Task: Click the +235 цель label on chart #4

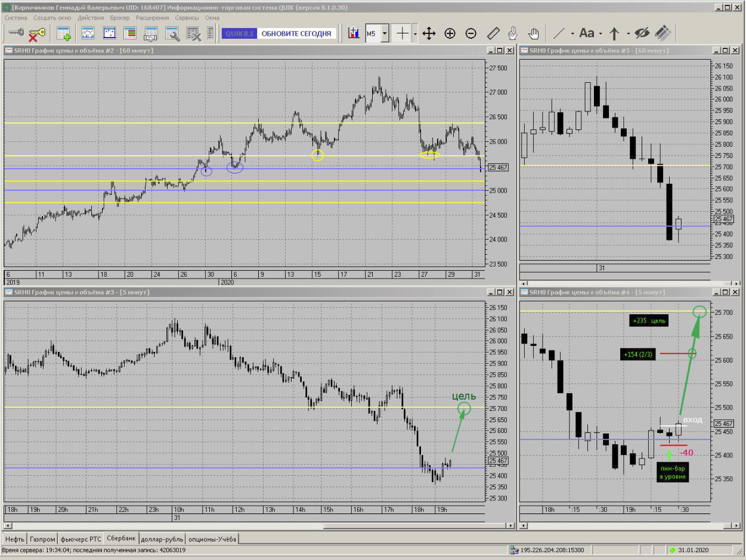Action: [x=649, y=320]
